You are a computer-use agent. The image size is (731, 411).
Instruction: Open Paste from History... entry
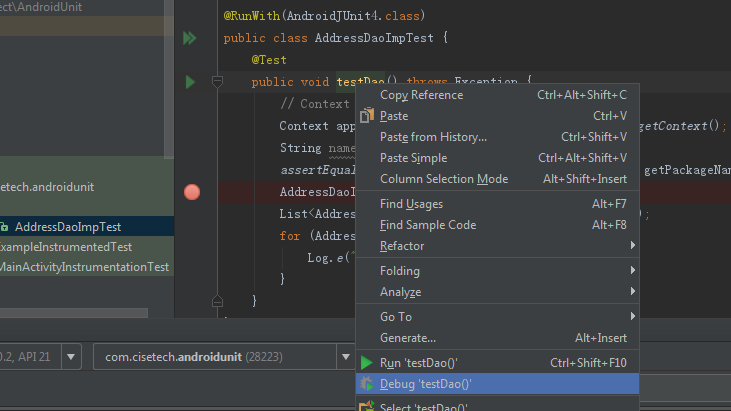433,137
